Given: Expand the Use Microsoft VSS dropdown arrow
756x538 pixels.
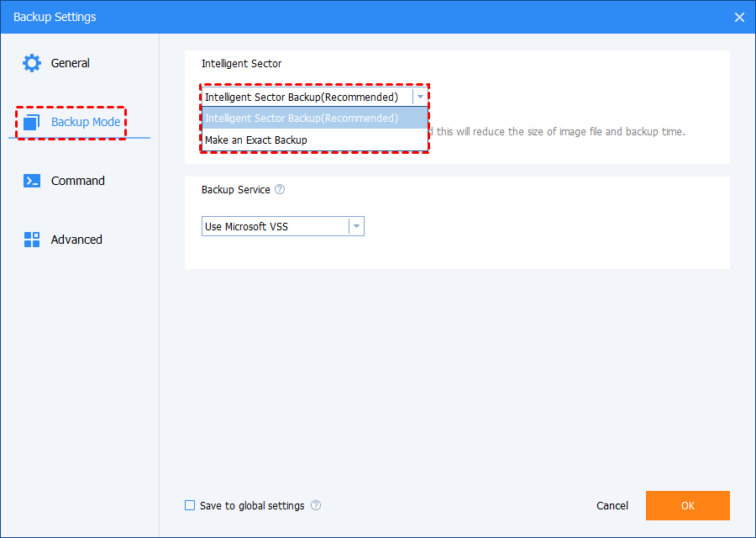Looking at the screenshot, I should [x=356, y=227].
